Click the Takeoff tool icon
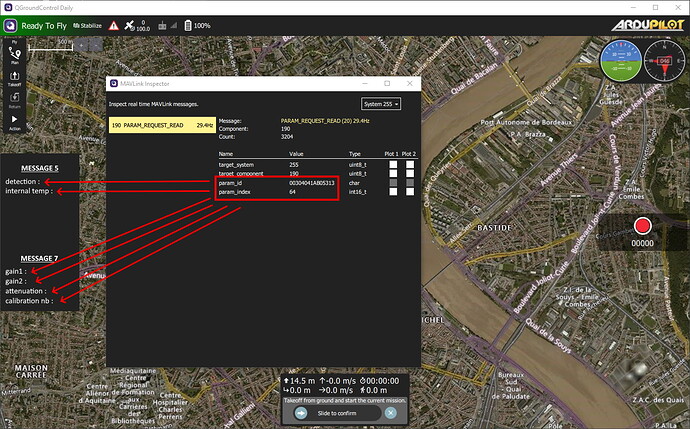690x429 pixels. coord(15,78)
